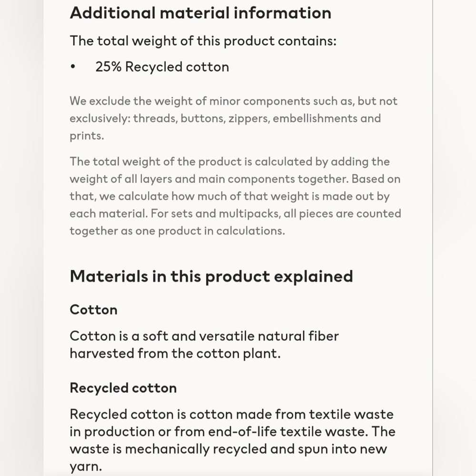Click the panel's right edge scrollbar line
Viewport: 476px width, 476px height.
tap(433, 238)
